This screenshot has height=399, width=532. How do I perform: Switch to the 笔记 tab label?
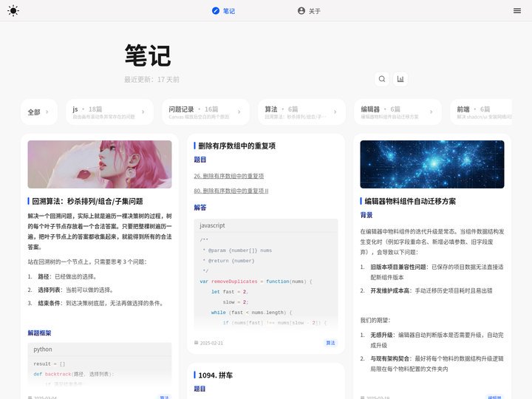[x=229, y=11]
